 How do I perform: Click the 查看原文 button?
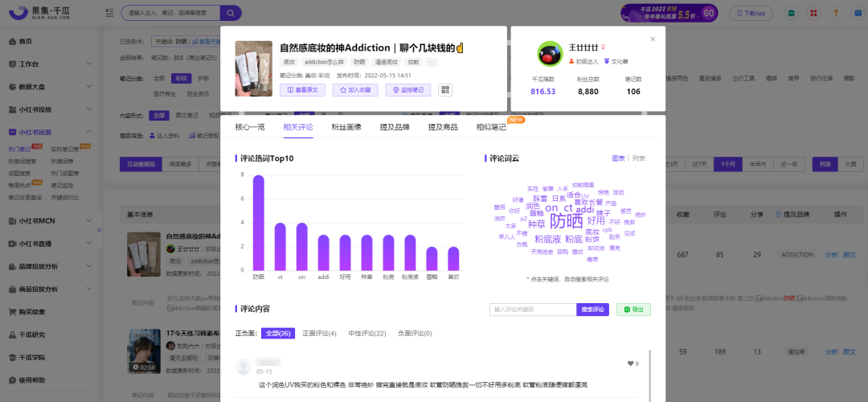tap(301, 90)
